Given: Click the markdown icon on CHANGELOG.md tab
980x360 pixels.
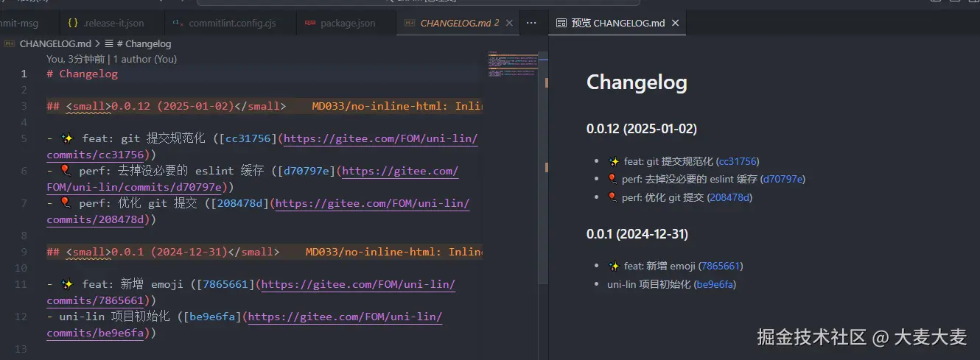Looking at the screenshot, I should coord(409,23).
